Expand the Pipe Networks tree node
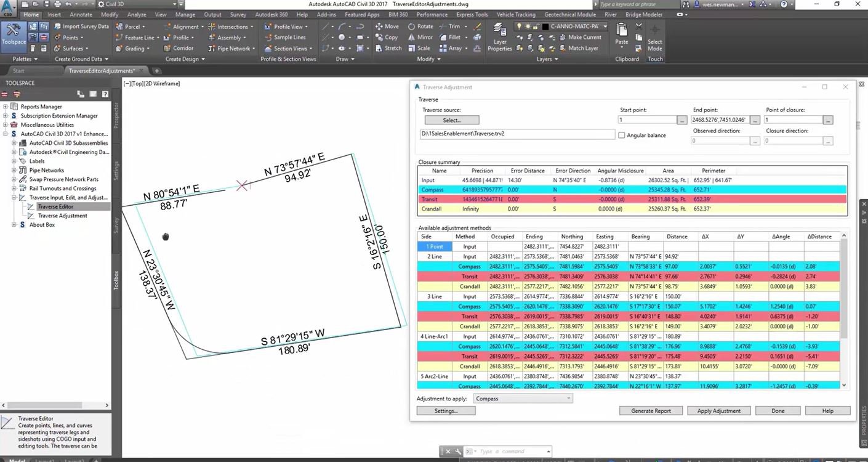This screenshot has height=462, width=868. 14,170
